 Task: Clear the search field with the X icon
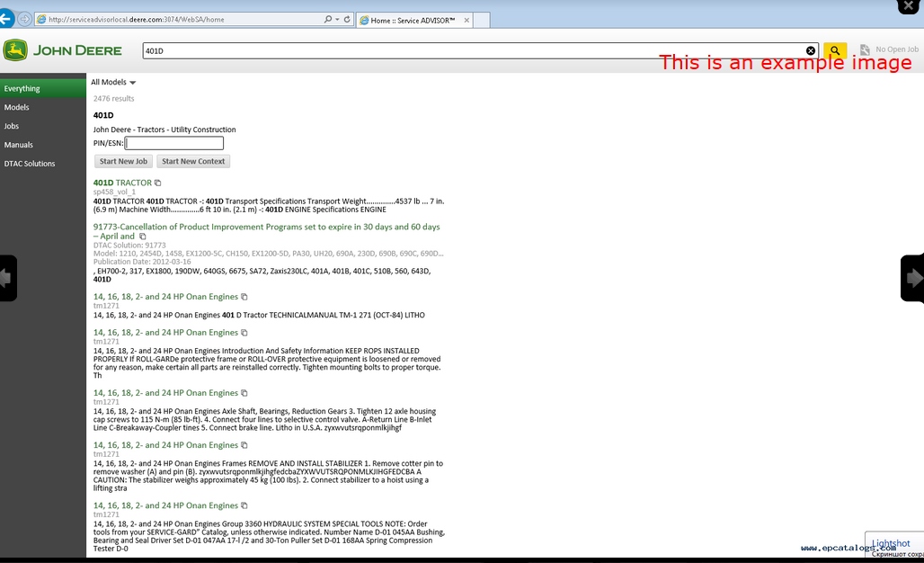pyautogui.click(x=811, y=50)
